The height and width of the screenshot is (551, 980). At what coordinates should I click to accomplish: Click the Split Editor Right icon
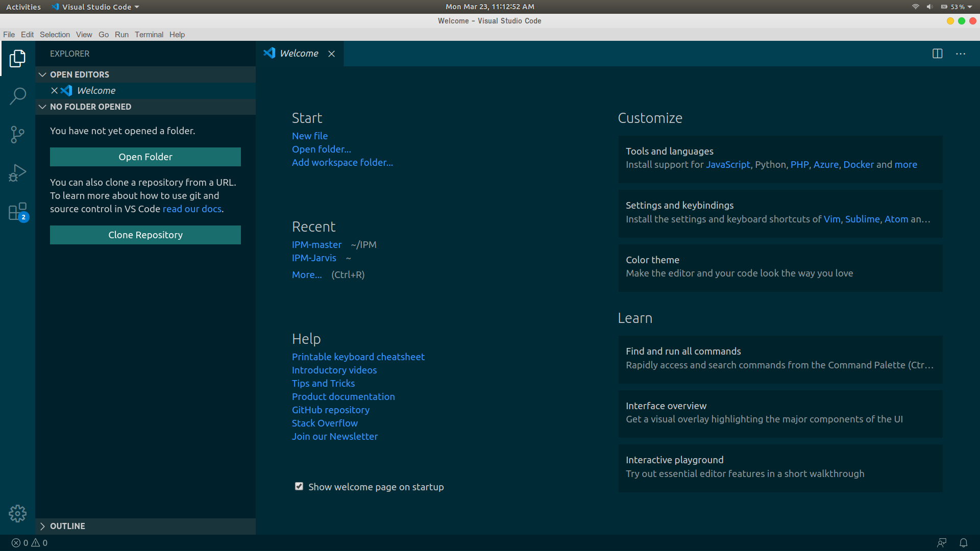click(x=937, y=54)
